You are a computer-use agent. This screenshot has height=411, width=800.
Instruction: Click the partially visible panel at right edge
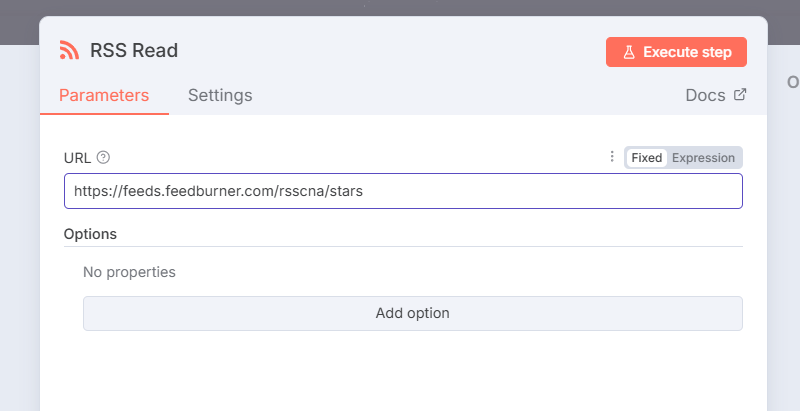coord(786,200)
